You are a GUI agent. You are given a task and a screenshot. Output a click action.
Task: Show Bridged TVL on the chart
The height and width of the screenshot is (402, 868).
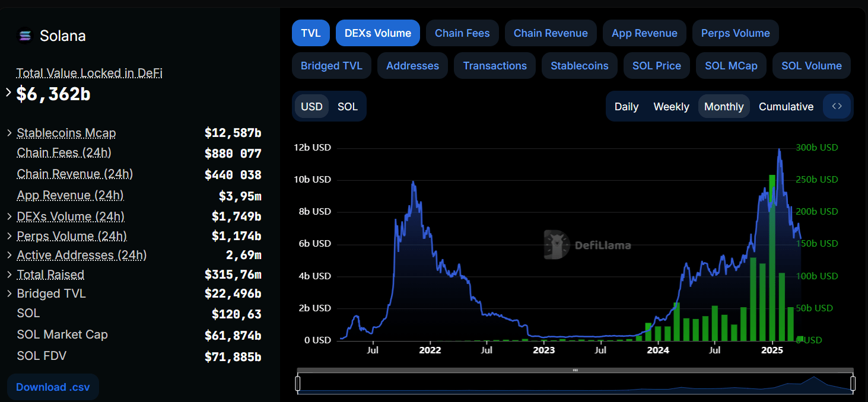click(332, 66)
